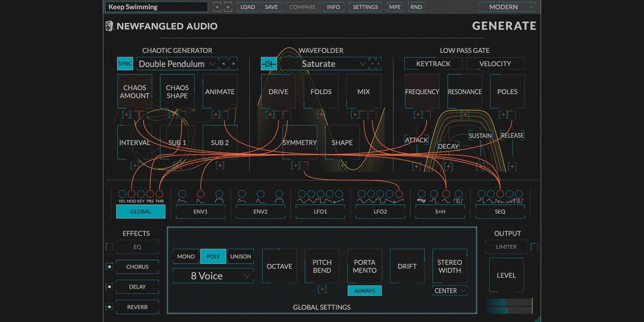
Task: Click the output LEVEL knob
Action: [506, 275]
